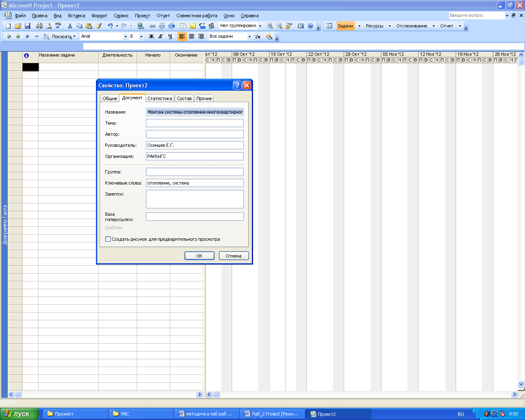Unlink tasks broken chain icon

[162, 26]
